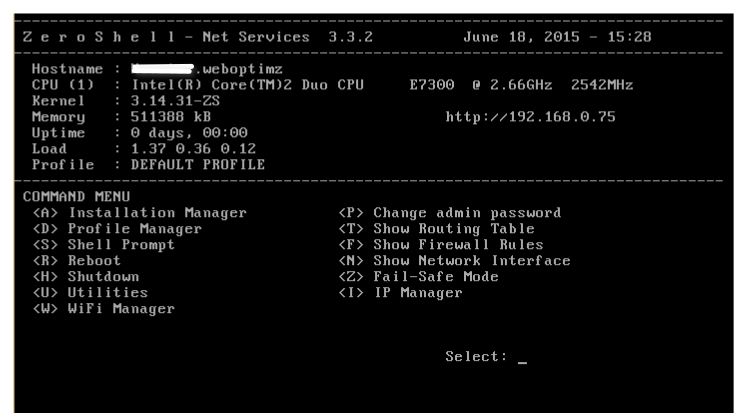
Task: Select Change admin password option
Action: tap(450, 213)
